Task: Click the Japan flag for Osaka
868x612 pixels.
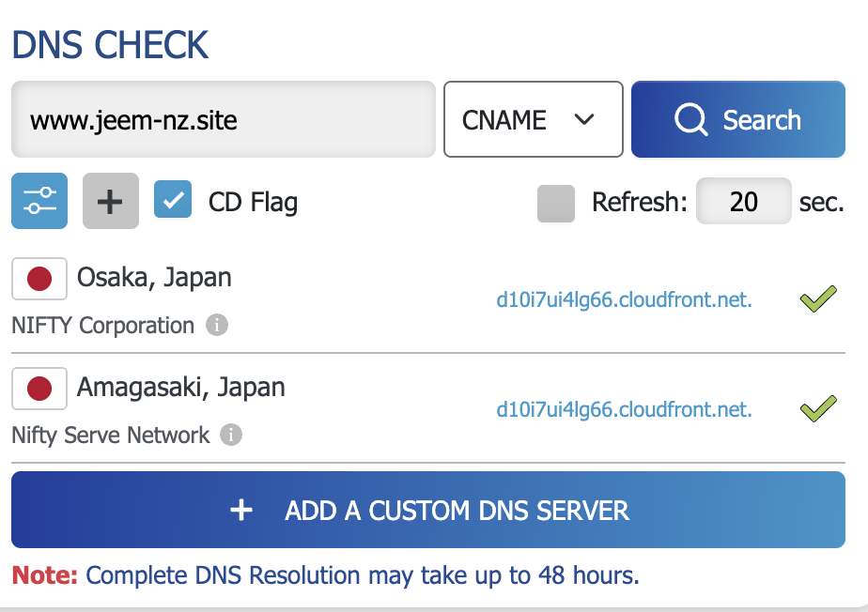Action: coord(39,279)
